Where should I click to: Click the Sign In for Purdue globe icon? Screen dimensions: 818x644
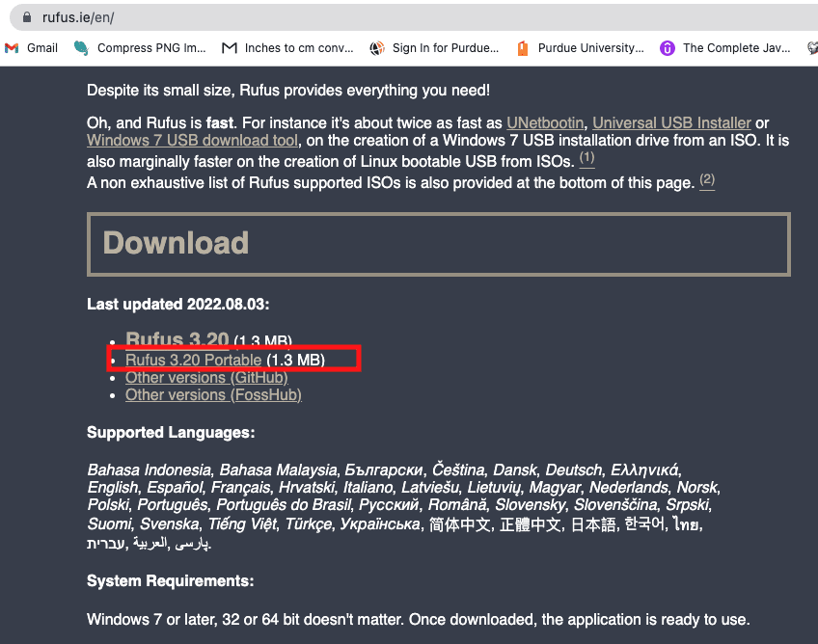tap(376, 48)
